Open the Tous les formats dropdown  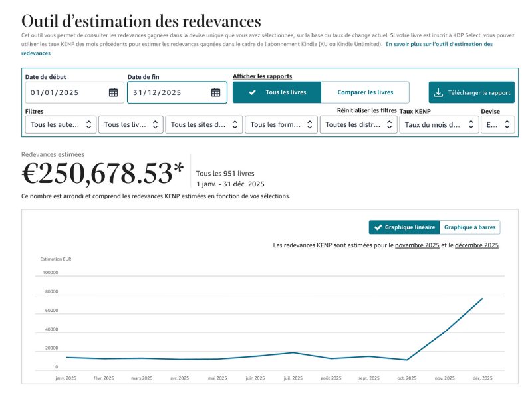(282, 124)
